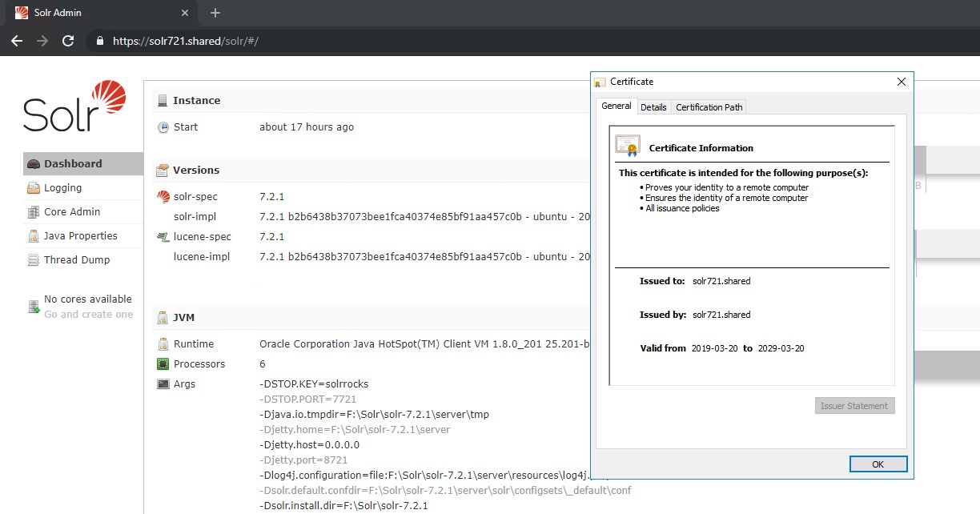Click the solr-spec Solr icon
980x514 pixels.
(x=163, y=197)
